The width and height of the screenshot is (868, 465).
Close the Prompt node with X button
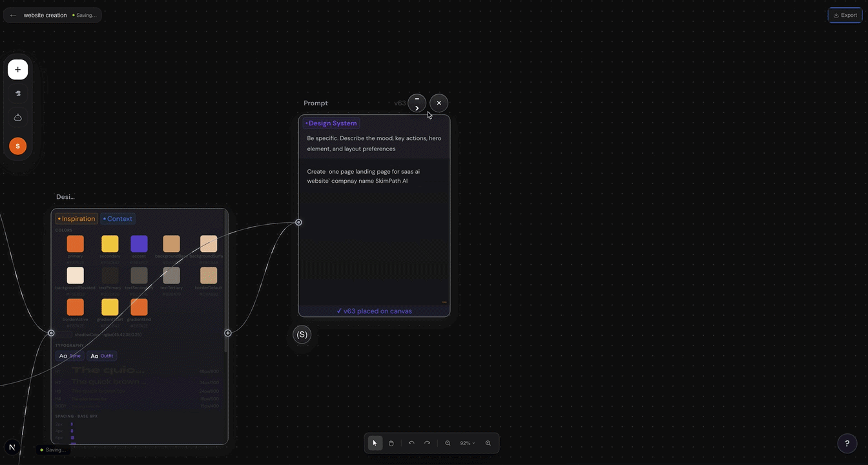[x=439, y=103]
